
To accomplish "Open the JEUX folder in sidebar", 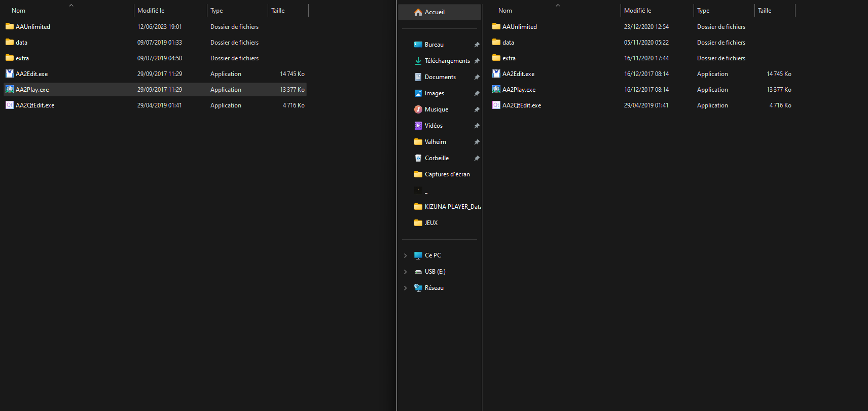I will pyautogui.click(x=431, y=223).
